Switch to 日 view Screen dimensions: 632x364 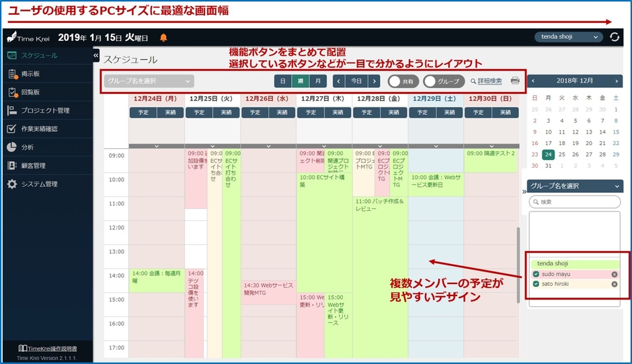(x=283, y=81)
